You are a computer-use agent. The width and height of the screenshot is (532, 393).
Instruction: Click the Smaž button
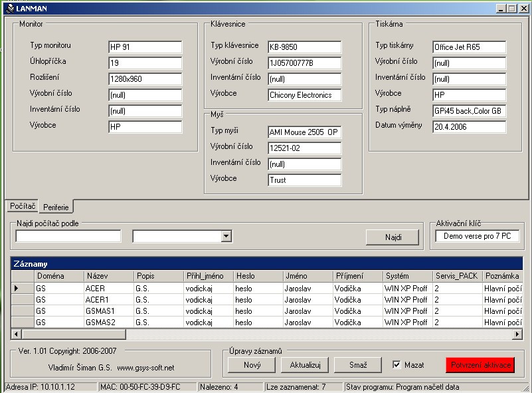pos(358,365)
